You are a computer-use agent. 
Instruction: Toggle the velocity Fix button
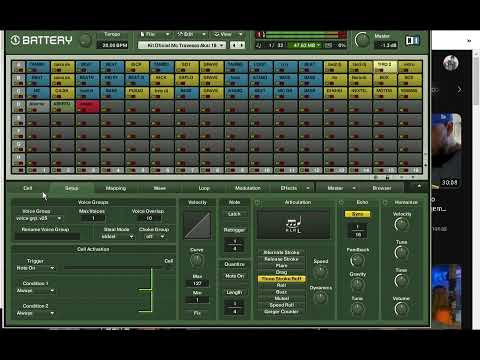point(197,313)
